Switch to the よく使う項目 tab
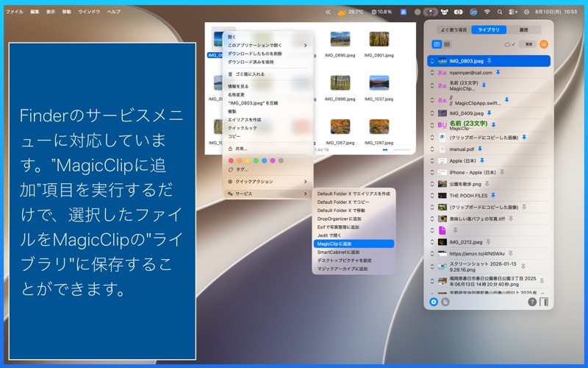This screenshot has width=588, height=368. tap(453, 29)
